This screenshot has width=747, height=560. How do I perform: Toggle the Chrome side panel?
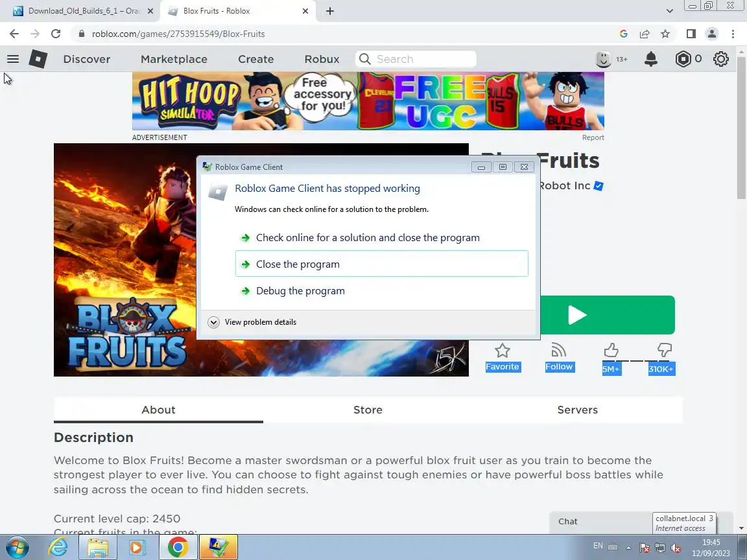691,34
